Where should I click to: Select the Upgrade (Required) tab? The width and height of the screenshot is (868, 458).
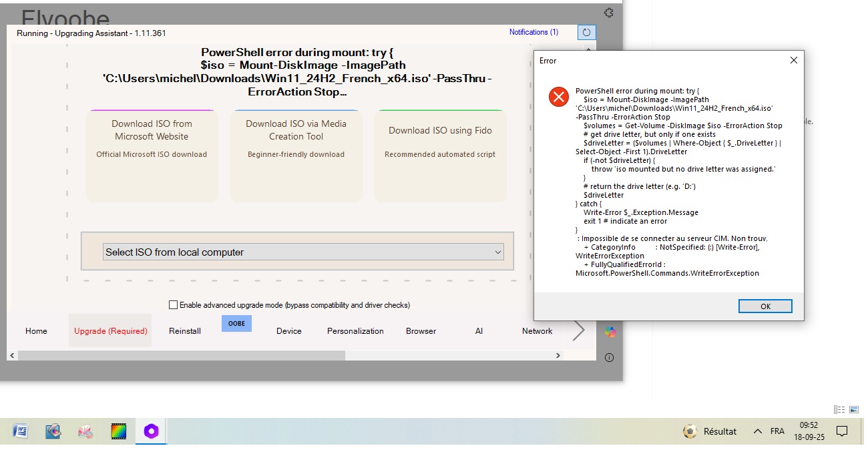coord(110,331)
